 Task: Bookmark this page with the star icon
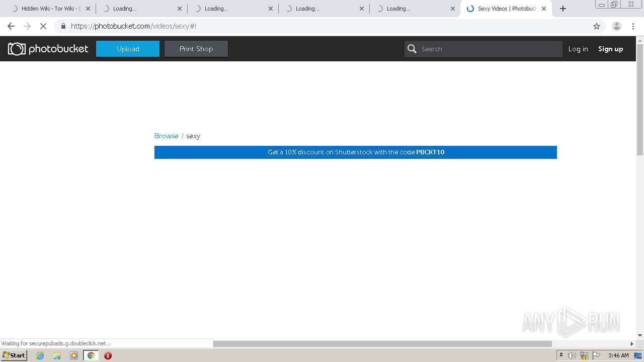597,26
